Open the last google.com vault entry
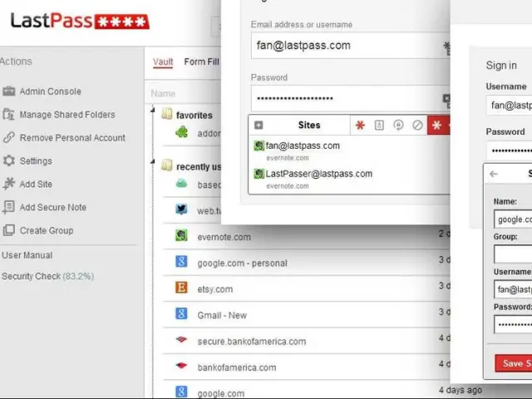Image resolution: width=532 pixels, height=399 pixels. [x=220, y=393]
